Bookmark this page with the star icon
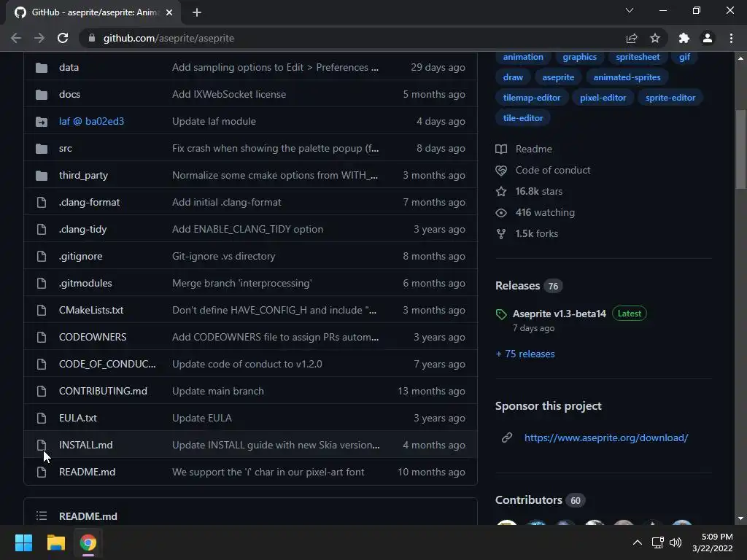747x560 pixels. click(x=655, y=38)
